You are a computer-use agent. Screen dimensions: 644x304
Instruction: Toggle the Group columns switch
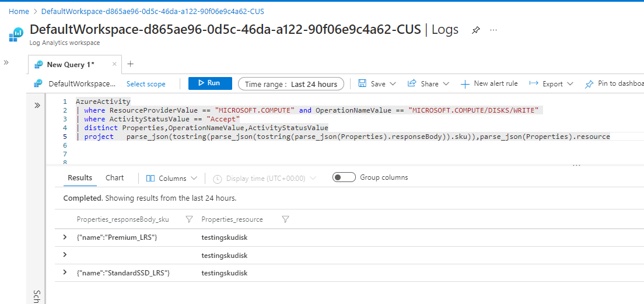click(x=344, y=177)
